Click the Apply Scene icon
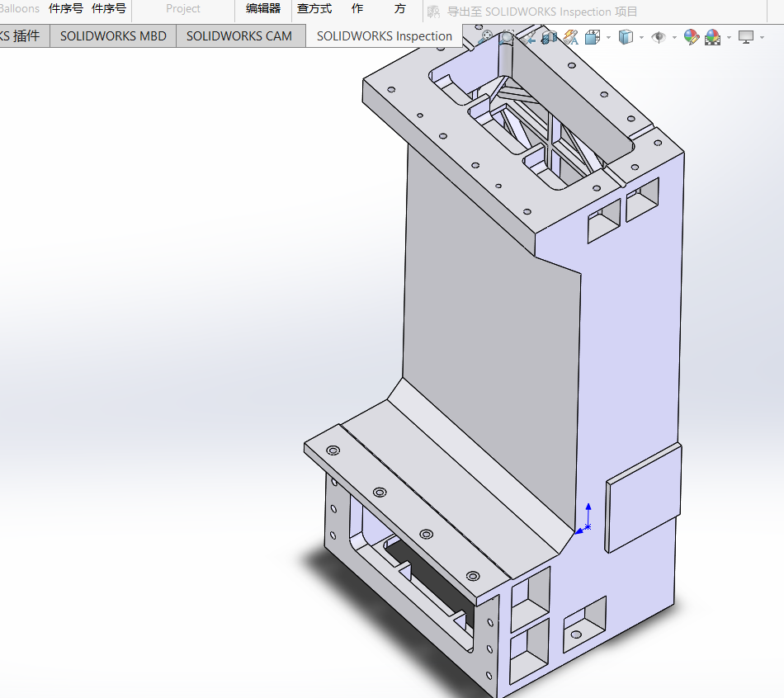The image size is (784, 698). click(713, 37)
